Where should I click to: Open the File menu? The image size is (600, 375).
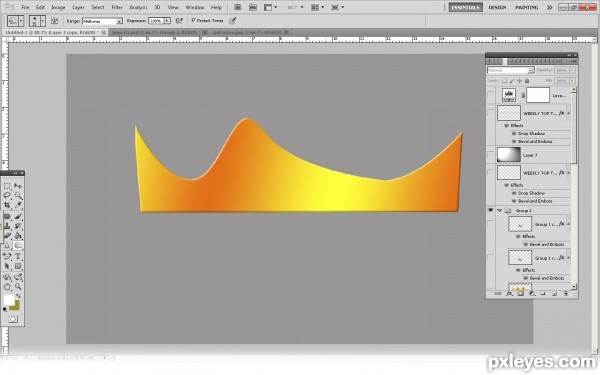[25, 7]
